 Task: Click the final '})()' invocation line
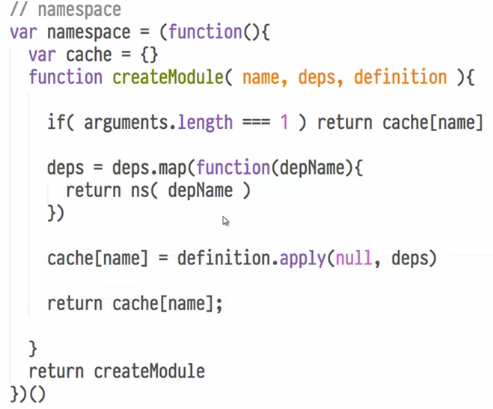[x=28, y=394]
